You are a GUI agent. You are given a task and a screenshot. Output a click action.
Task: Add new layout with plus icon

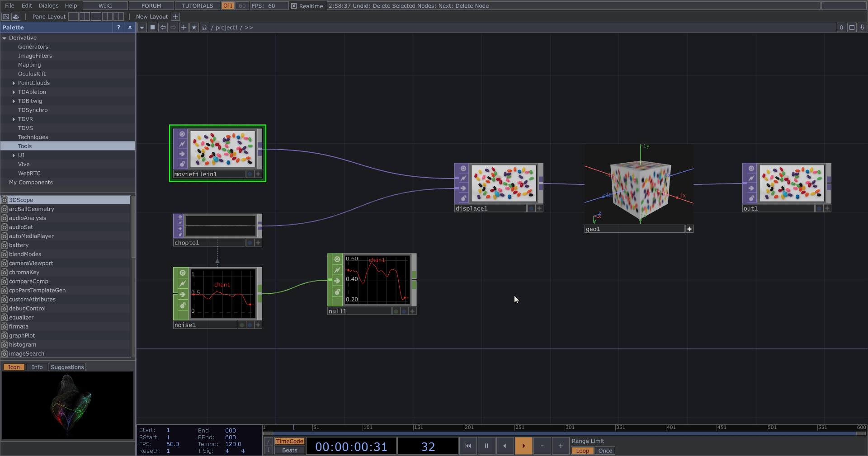(175, 17)
